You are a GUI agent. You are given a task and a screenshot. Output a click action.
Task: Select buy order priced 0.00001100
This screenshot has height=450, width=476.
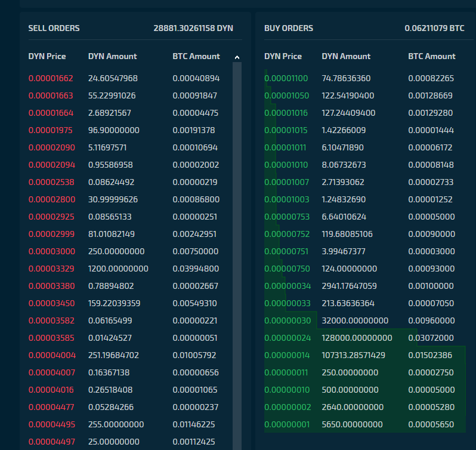[364, 78]
